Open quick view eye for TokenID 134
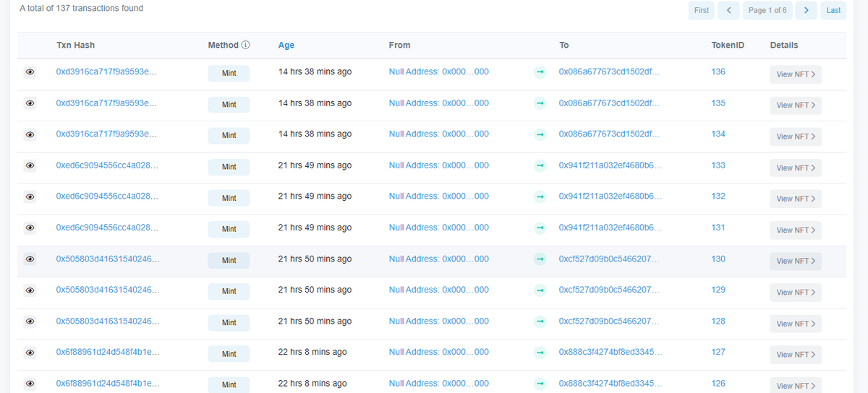Screen dimensions: 868x393 click(x=30, y=134)
